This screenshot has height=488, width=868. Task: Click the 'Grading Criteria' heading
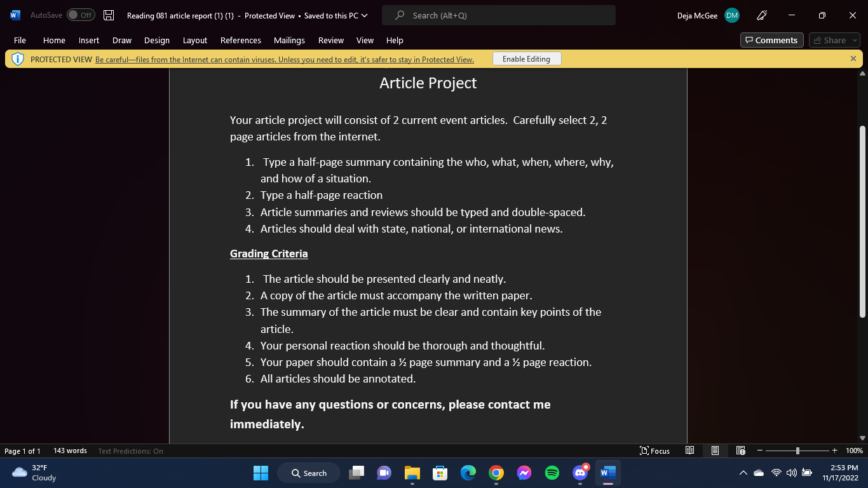pyautogui.click(x=269, y=254)
